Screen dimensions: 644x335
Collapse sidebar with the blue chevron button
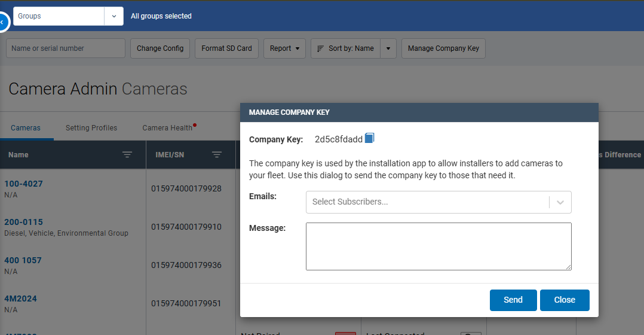pos(2,22)
